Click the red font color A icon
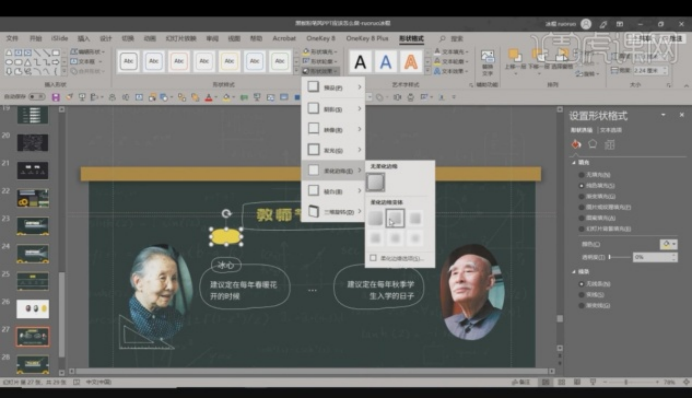The height and width of the screenshot is (398, 692). click(x=209, y=98)
